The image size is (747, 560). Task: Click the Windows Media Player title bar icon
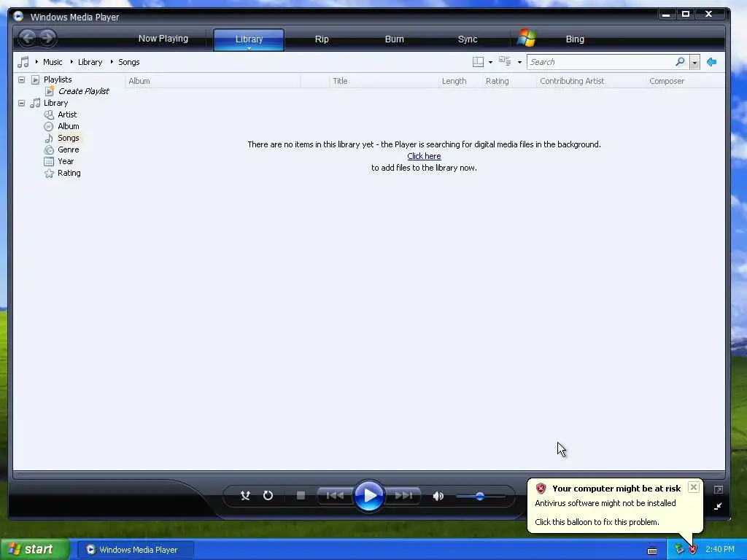(18, 16)
